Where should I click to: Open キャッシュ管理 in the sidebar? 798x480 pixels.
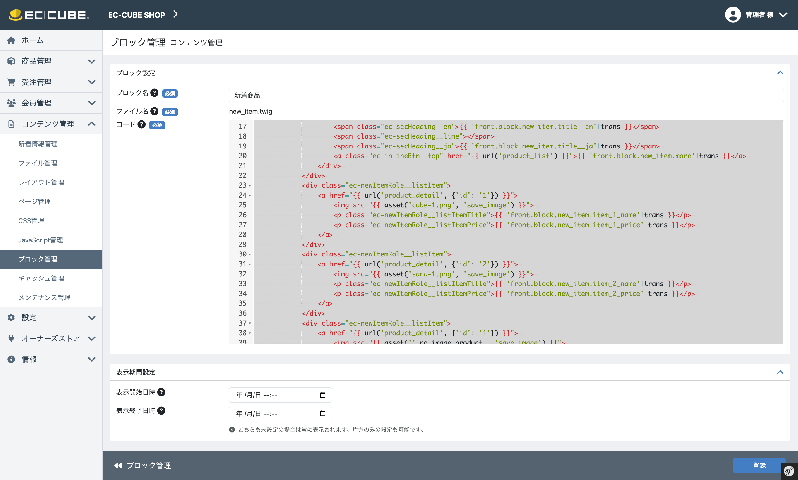click(x=41, y=278)
